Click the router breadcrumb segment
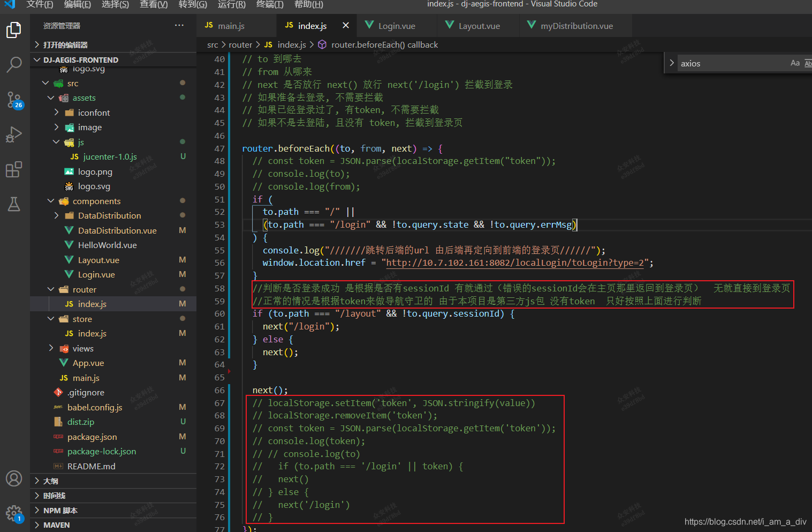Image resolution: width=812 pixels, height=532 pixels. [240, 45]
